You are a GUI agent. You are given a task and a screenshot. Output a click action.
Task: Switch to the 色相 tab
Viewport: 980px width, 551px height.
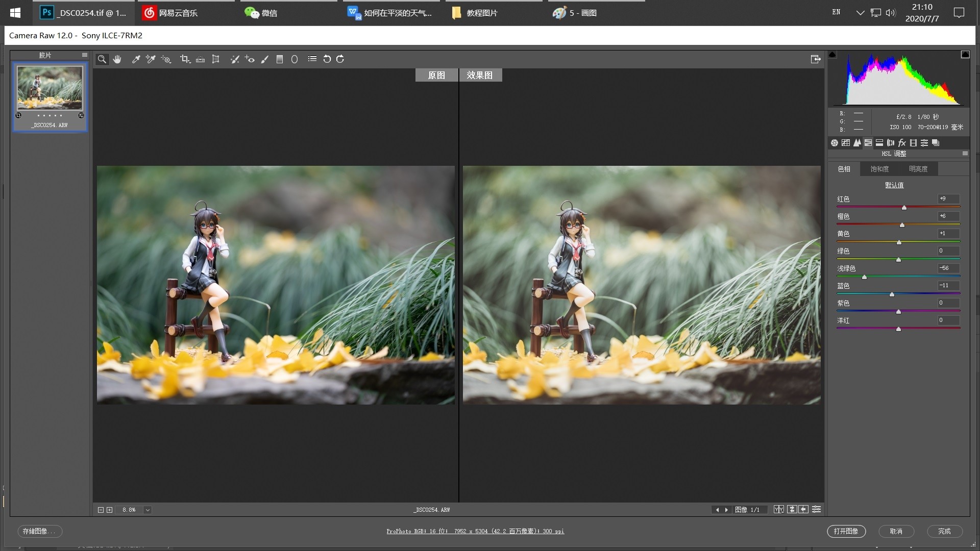844,169
